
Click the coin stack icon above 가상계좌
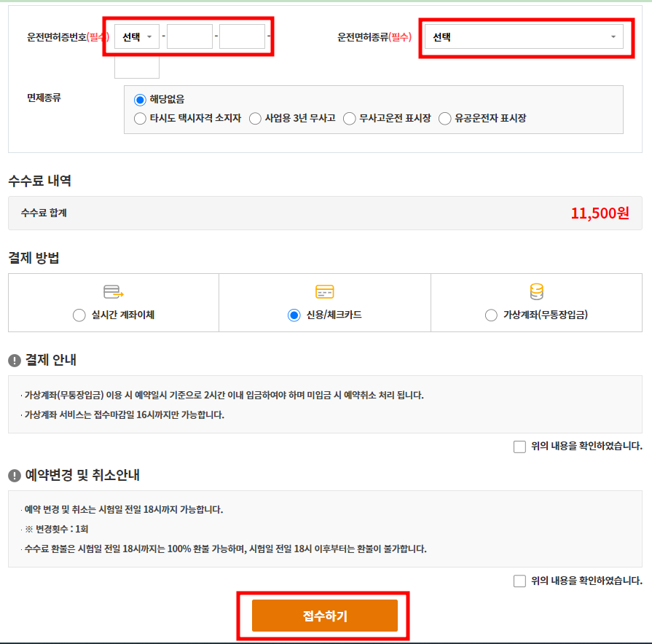(x=538, y=290)
